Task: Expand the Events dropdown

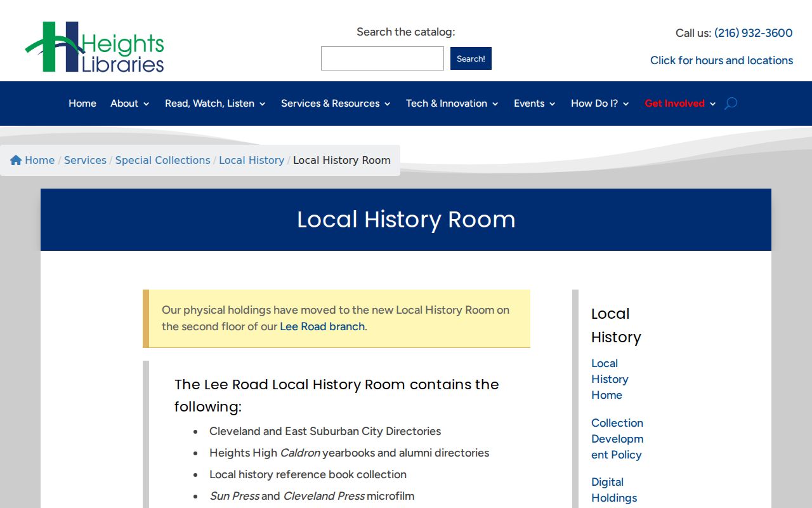Action: (x=535, y=104)
